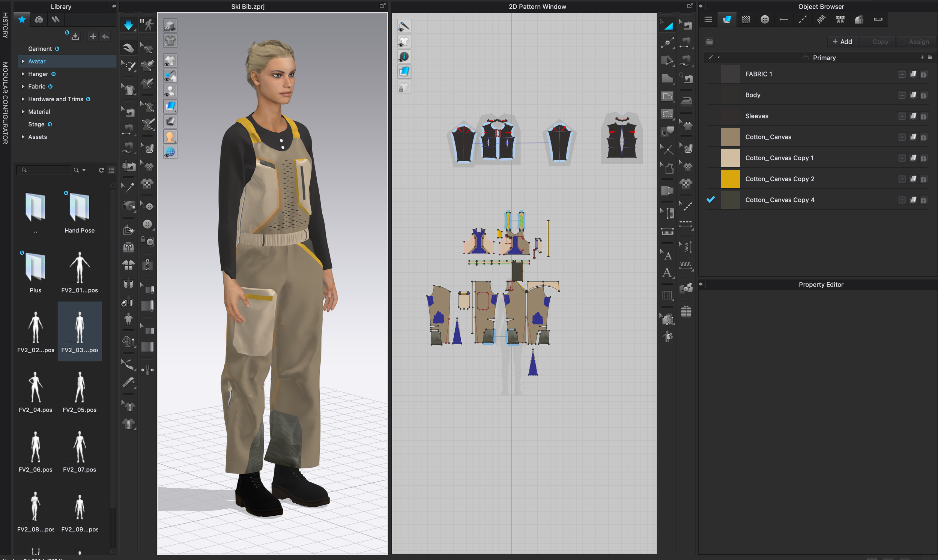Click the yellow Cotton_Canvas Copy 2 swatch
938x560 pixels.
click(730, 179)
